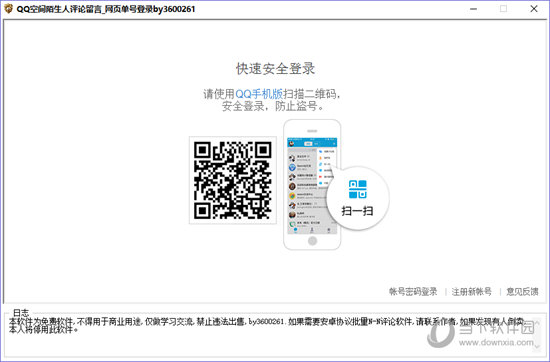
Task: Open the 意见反馈 feedback link
Action: point(522,291)
